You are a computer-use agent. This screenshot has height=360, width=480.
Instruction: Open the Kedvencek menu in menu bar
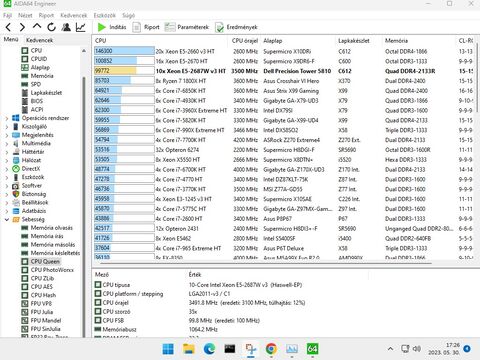[x=73, y=15]
